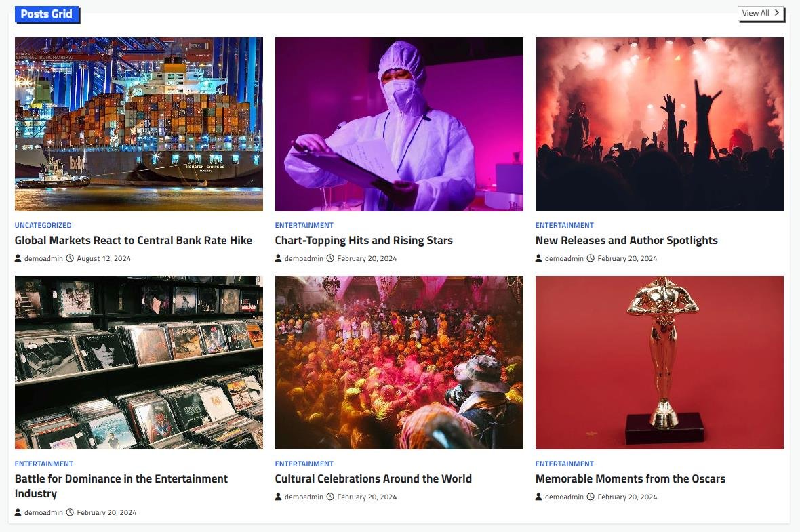Open the View All posts button
This screenshot has height=532, width=800.
[761, 14]
